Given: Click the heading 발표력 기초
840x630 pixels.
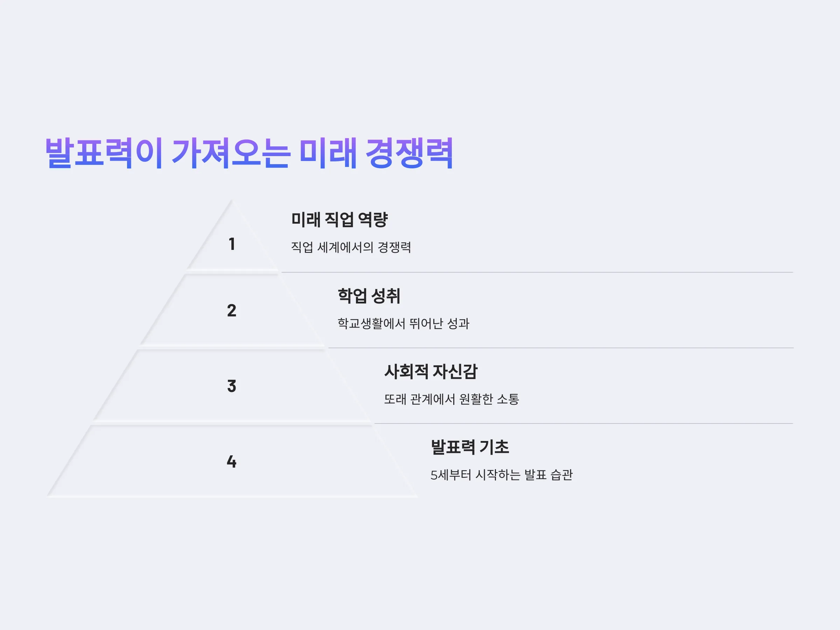Looking at the screenshot, I should (x=470, y=447).
